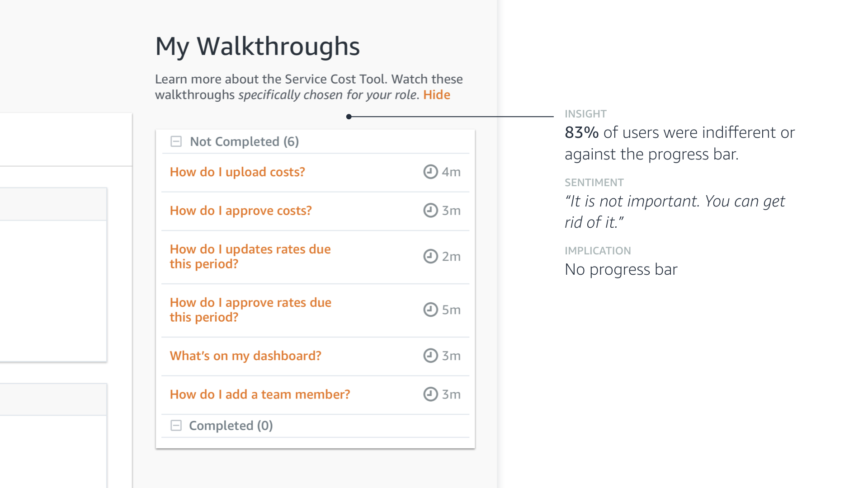This screenshot has height=488, width=868.
Task: Click the 4m duration on upload costs
Action: coord(451,172)
